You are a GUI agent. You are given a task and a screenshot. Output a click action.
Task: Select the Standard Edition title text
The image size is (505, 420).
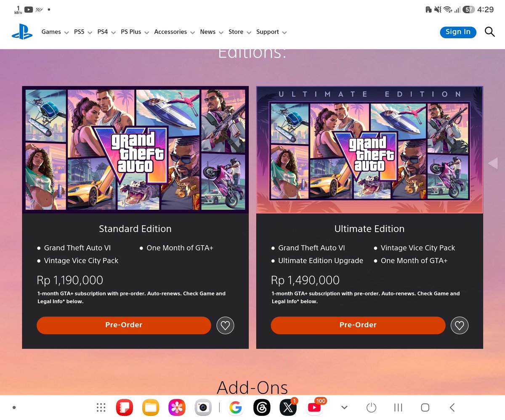click(135, 229)
